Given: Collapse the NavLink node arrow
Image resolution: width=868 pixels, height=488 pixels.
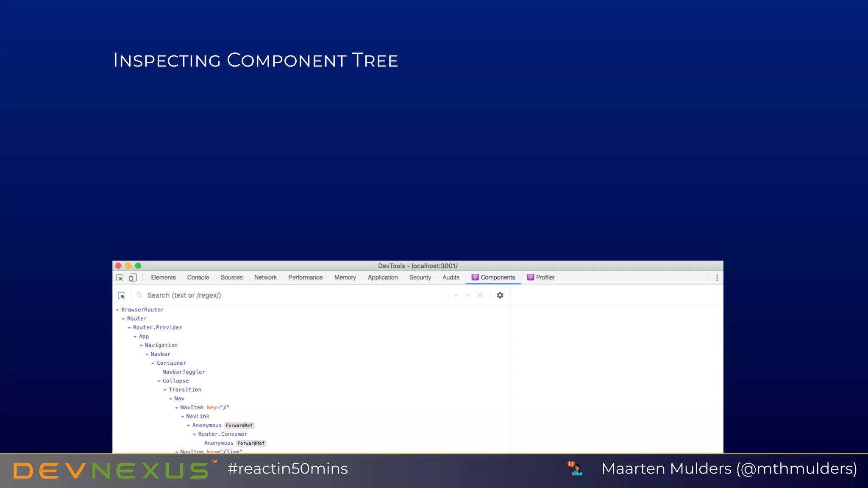Looking at the screenshot, I should (x=183, y=417).
